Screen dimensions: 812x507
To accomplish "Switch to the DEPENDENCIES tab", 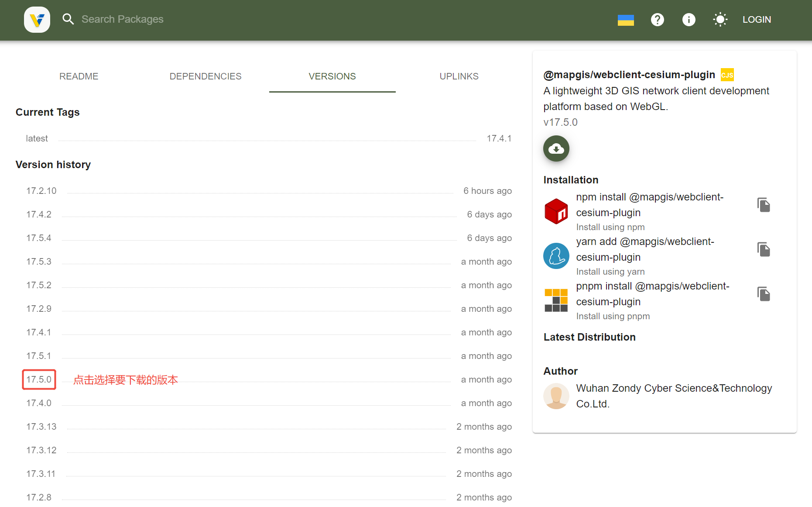I will [206, 76].
